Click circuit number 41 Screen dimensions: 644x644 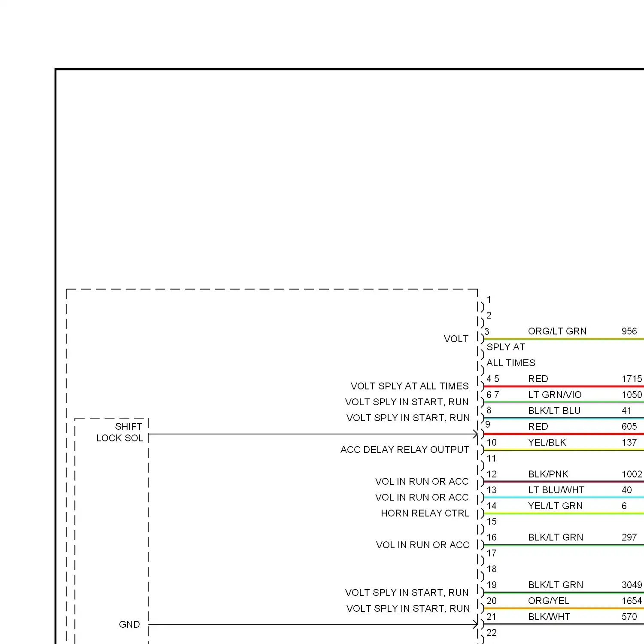[x=626, y=410]
